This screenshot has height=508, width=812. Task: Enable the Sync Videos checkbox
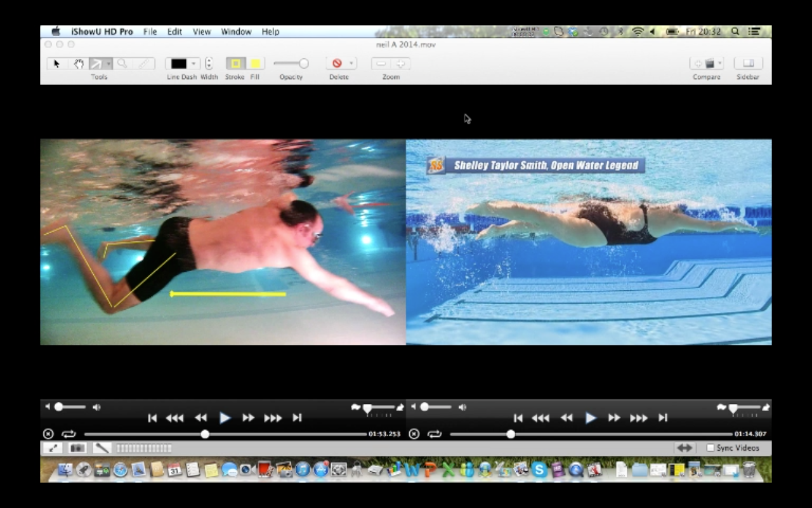710,448
